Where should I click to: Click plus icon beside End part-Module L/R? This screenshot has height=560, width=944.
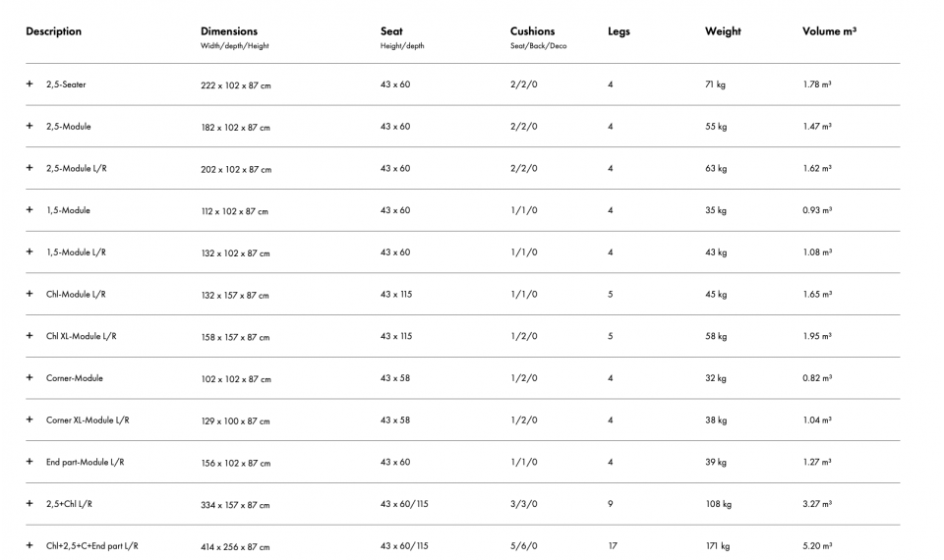click(29, 462)
